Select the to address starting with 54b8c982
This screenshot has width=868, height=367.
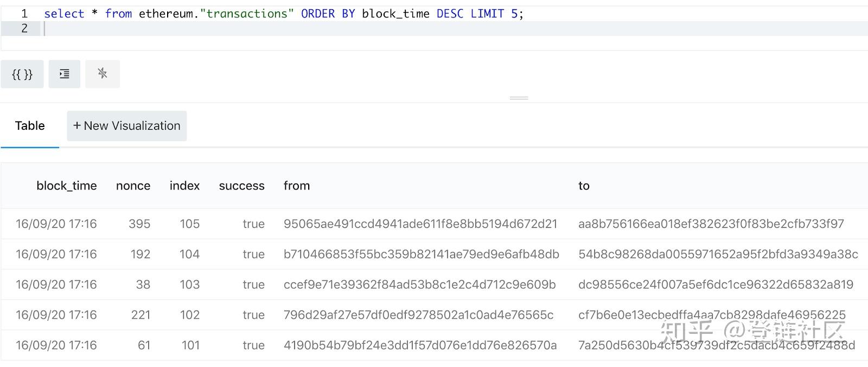click(x=718, y=254)
